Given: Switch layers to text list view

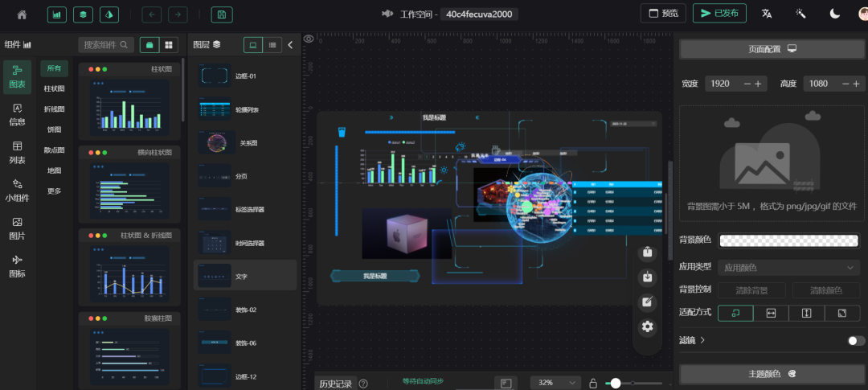Looking at the screenshot, I should tap(272, 45).
